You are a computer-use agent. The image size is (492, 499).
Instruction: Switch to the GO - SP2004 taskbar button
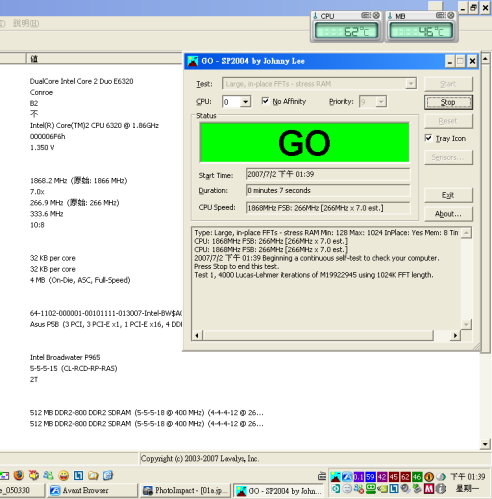(279, 491)
